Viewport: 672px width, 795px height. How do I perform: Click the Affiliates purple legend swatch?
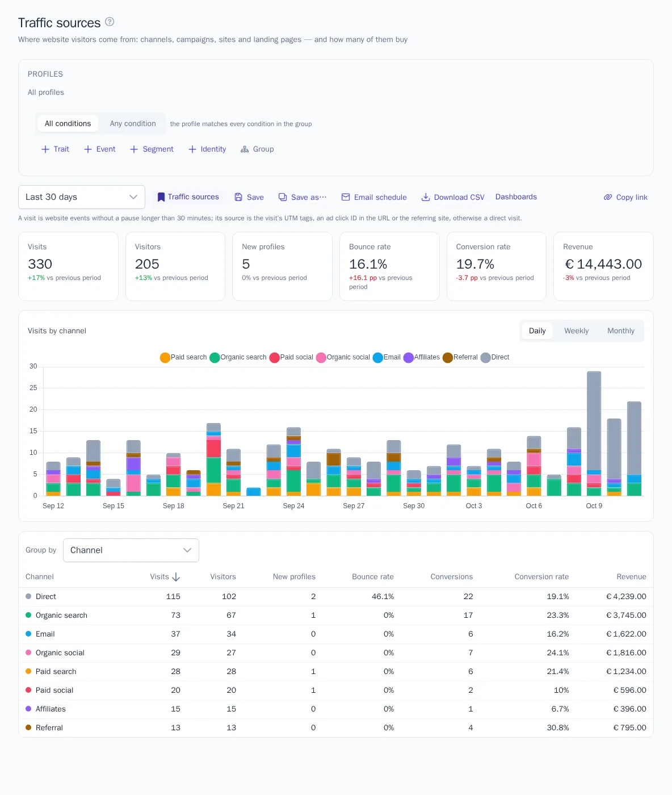pos(409,358)
